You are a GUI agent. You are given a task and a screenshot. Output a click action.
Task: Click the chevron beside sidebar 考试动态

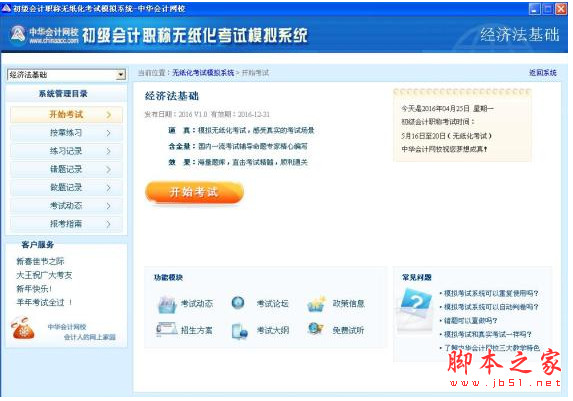click(109, 206)
